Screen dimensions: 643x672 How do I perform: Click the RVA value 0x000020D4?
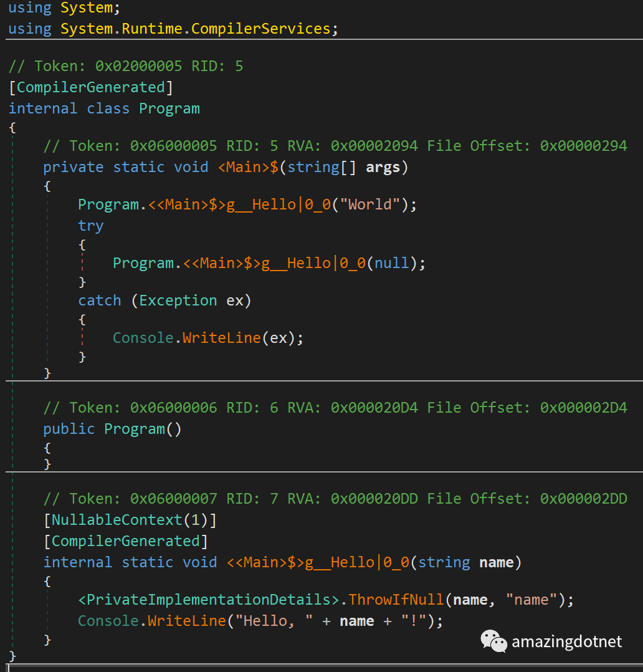tap(374, 408)
